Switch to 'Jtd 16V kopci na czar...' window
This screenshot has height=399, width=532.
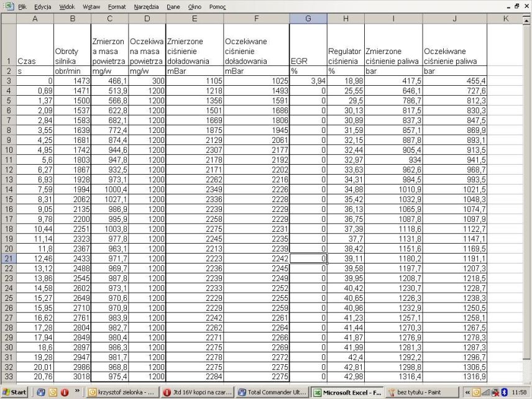pos(197,392)
